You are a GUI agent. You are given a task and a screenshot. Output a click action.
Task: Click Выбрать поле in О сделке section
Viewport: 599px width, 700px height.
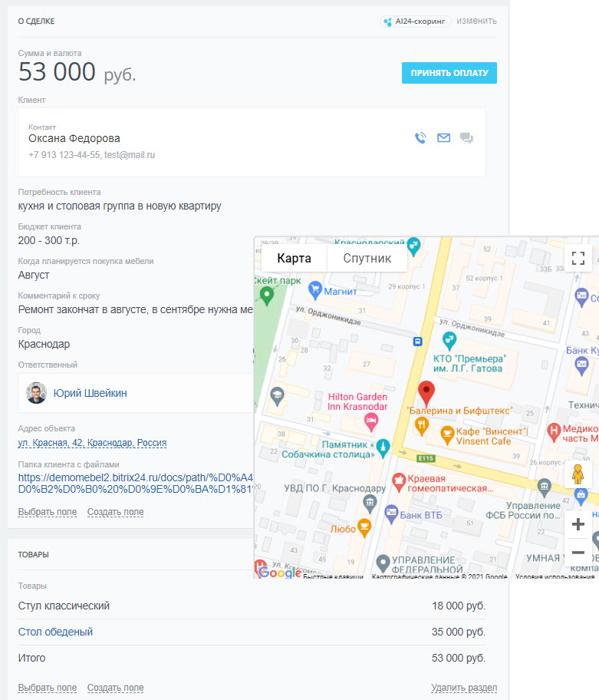click(48, 512)
